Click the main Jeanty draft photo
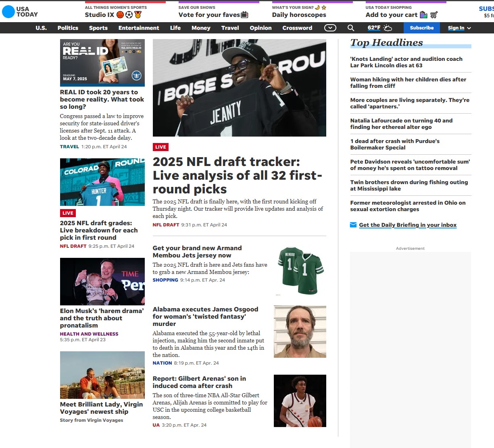The height and width of the screenshot is (448, 494). pyautogui.click(x=240, y=88)
